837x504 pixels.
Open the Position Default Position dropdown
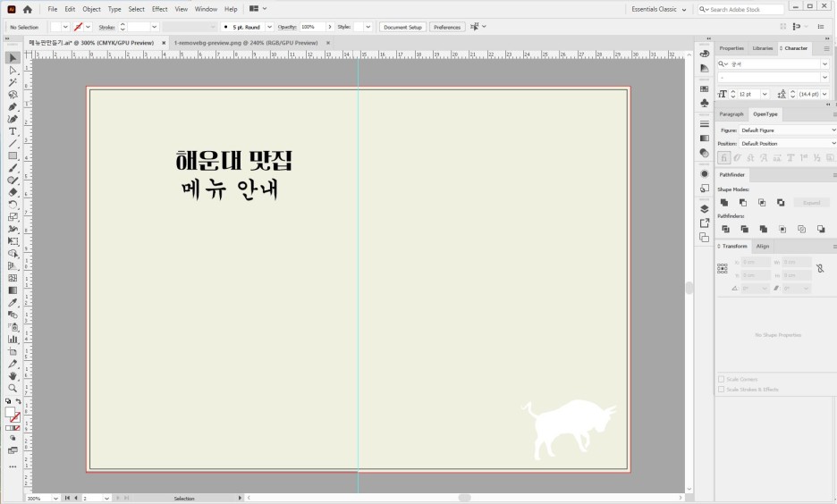point(787,144)
